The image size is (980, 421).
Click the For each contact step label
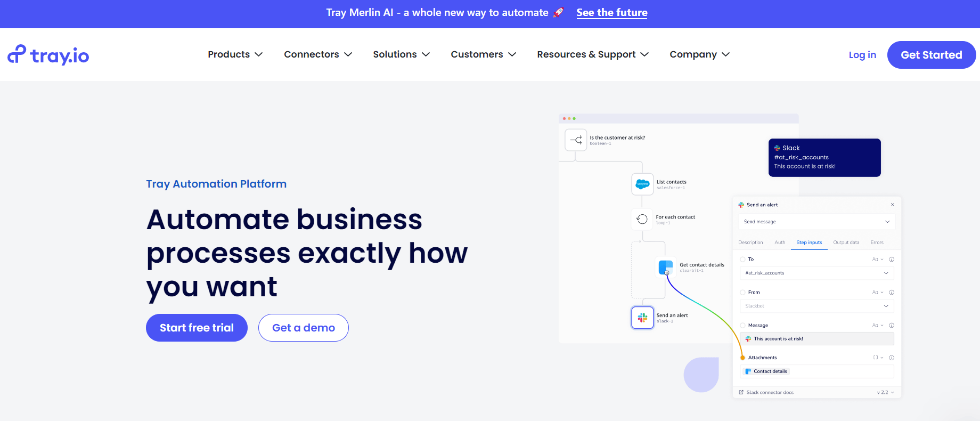(675, 217)
